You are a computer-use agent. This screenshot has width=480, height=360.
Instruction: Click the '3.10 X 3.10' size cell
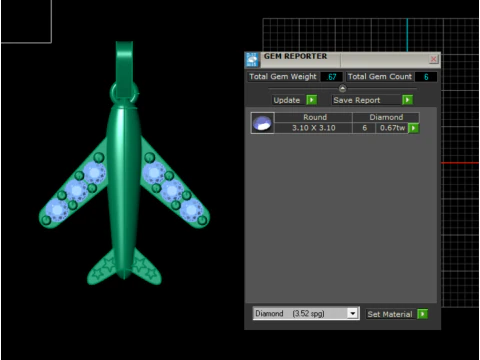coord(314,128)
